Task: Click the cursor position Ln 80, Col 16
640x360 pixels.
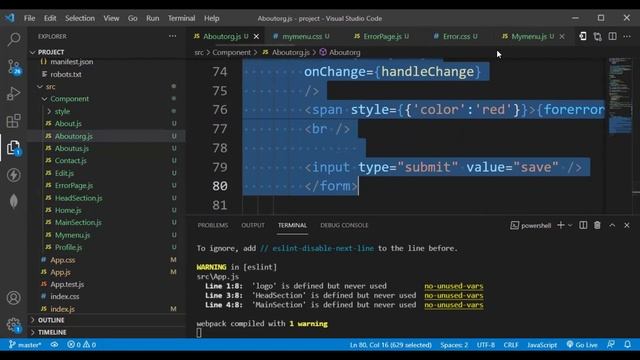Action: 390,345
